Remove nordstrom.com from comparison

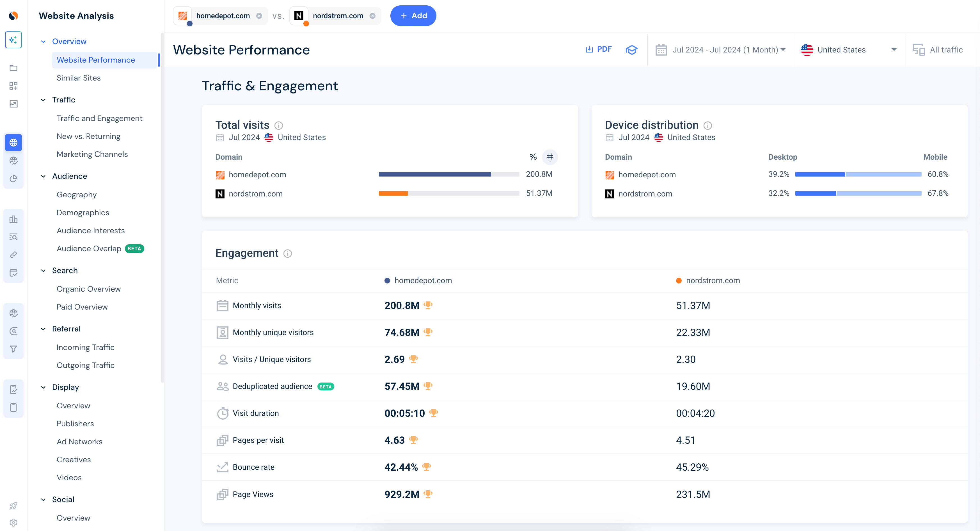click(372, 16)
